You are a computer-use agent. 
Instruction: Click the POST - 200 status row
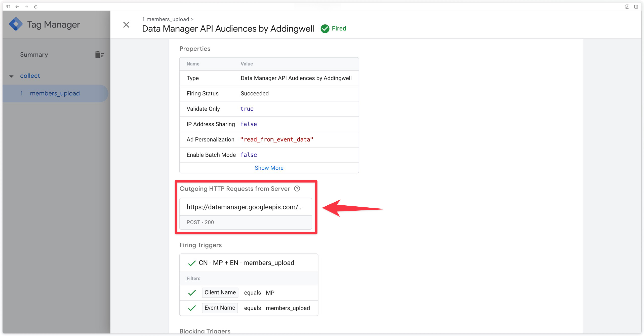coord(246,222)
